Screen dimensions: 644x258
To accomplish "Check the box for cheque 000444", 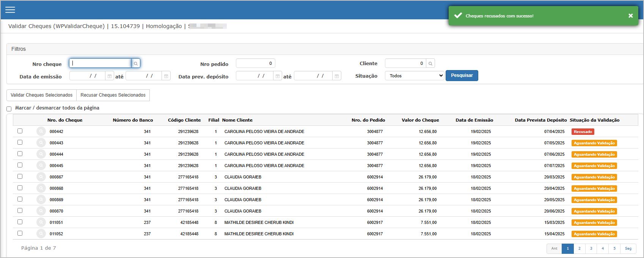I will coord(20,153).
